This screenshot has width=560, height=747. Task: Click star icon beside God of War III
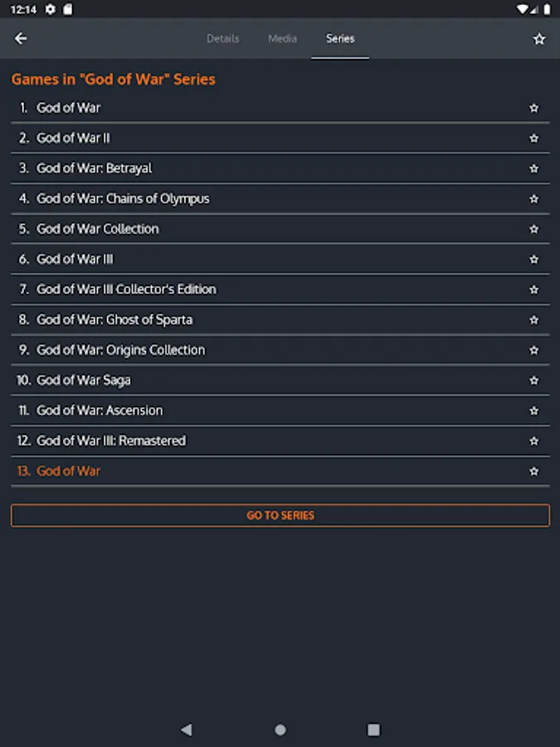pos(533,260)
